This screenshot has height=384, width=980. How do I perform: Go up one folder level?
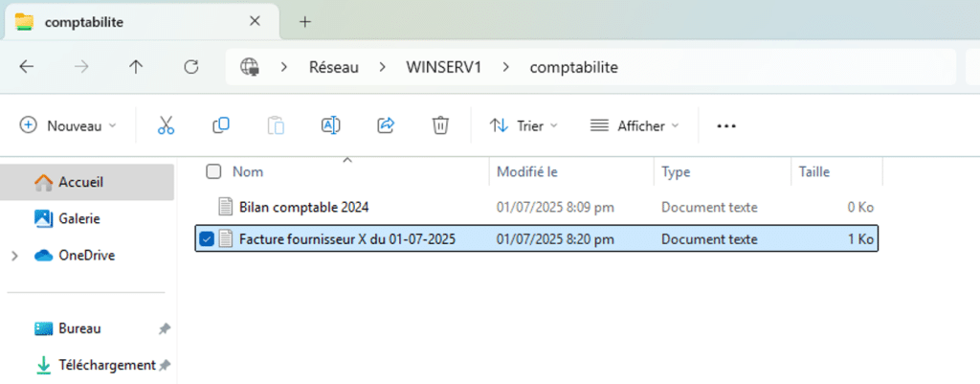pyautogui.click(x=136, y=67)
